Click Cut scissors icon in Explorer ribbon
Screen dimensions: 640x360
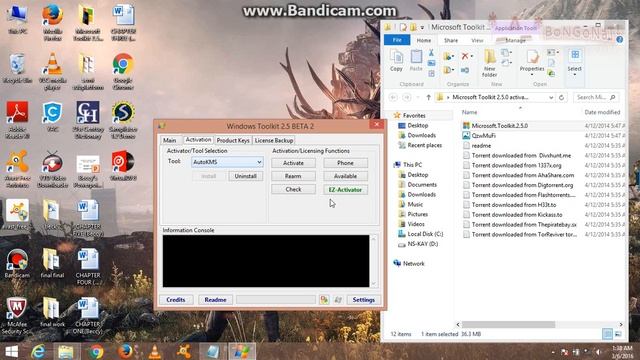point(431,53)
